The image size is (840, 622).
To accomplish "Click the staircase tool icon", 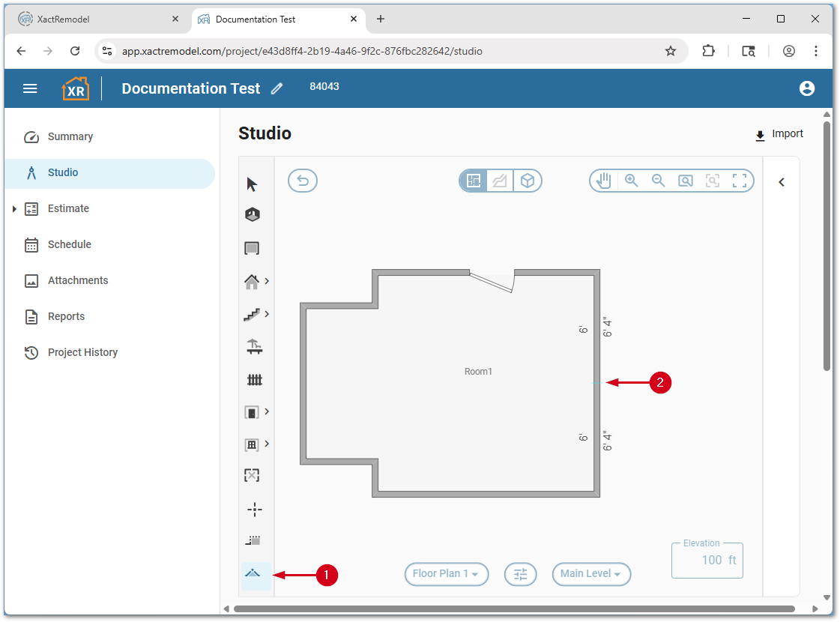I will coord(252,315).
